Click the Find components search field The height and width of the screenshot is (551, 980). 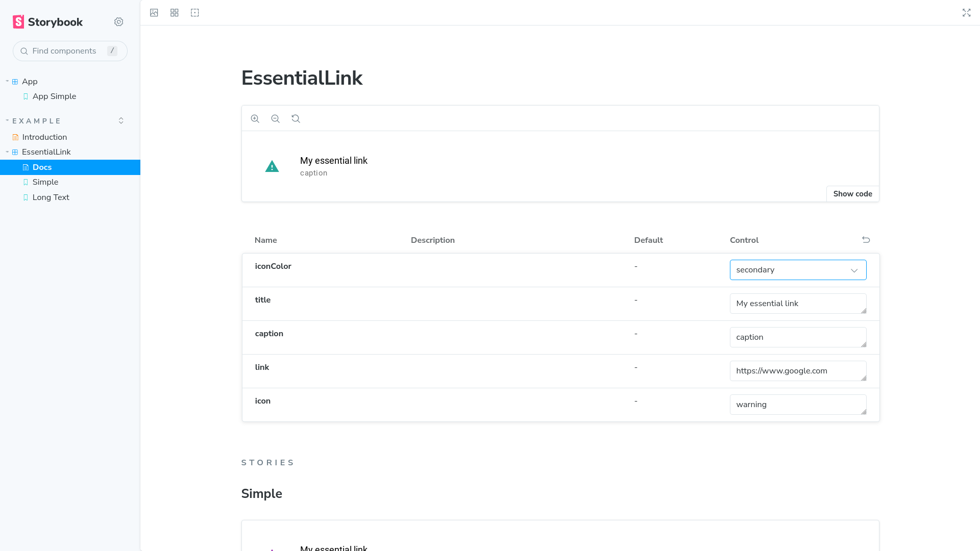(x=70, y=51)
